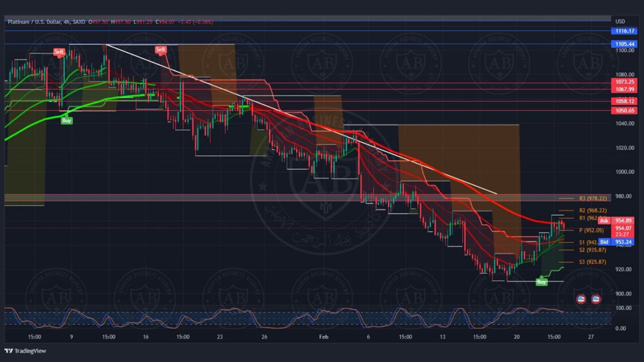This screenshot has width=644, height=362.
Task: Click the green Buy marker near 1050
Action: [67, 121]
